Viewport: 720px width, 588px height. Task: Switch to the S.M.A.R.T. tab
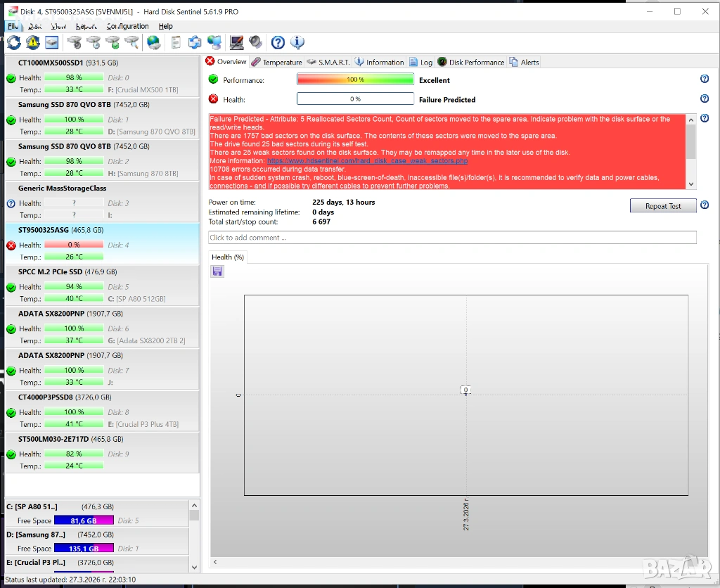328,62
